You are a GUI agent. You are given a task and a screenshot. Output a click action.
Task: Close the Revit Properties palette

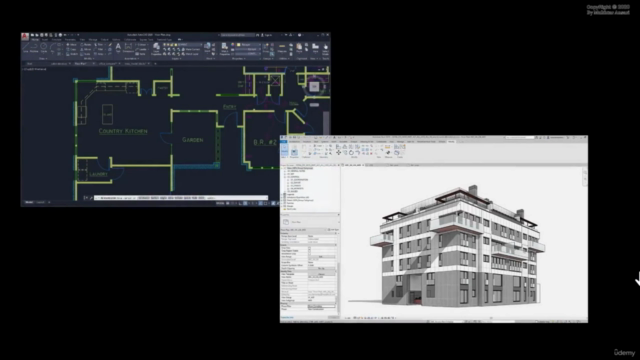(x=338, y=215)
